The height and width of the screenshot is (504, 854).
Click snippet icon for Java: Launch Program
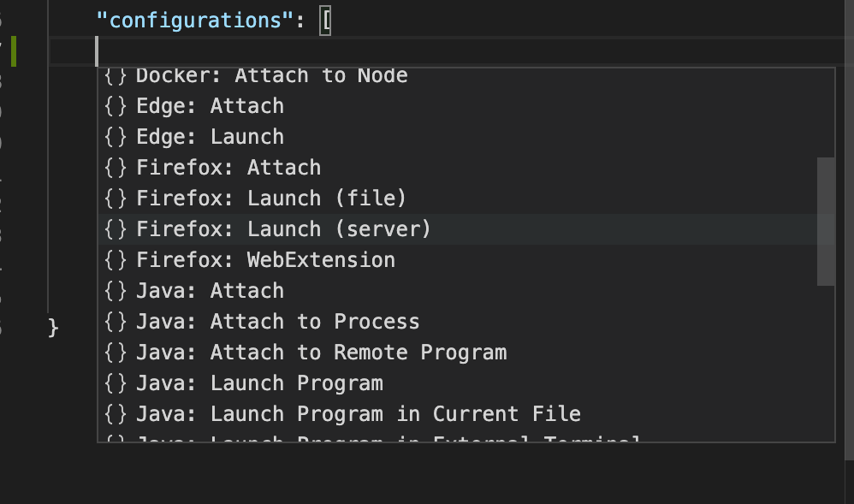[116, 383]
